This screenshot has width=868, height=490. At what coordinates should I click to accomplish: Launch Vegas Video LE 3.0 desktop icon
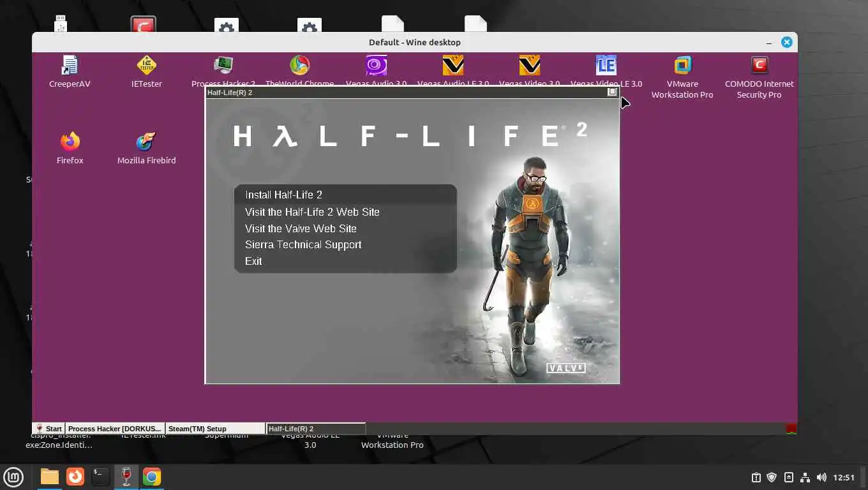coord(606,71)
